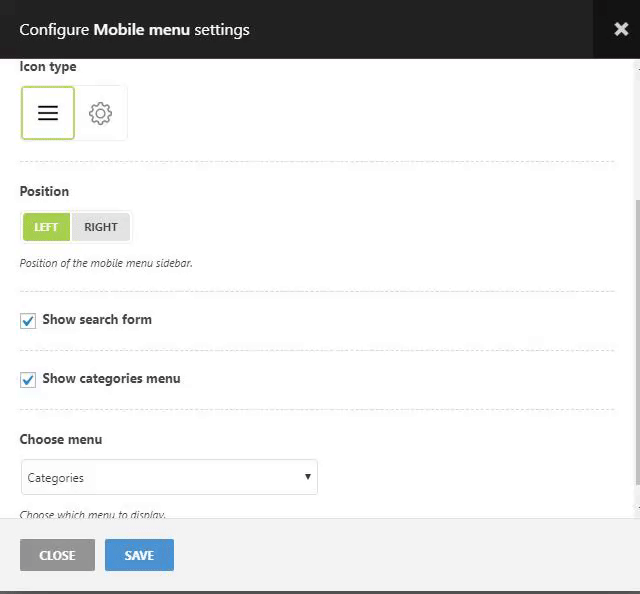
Task: Click the "Show search form" label text
Action: point(97,320)
